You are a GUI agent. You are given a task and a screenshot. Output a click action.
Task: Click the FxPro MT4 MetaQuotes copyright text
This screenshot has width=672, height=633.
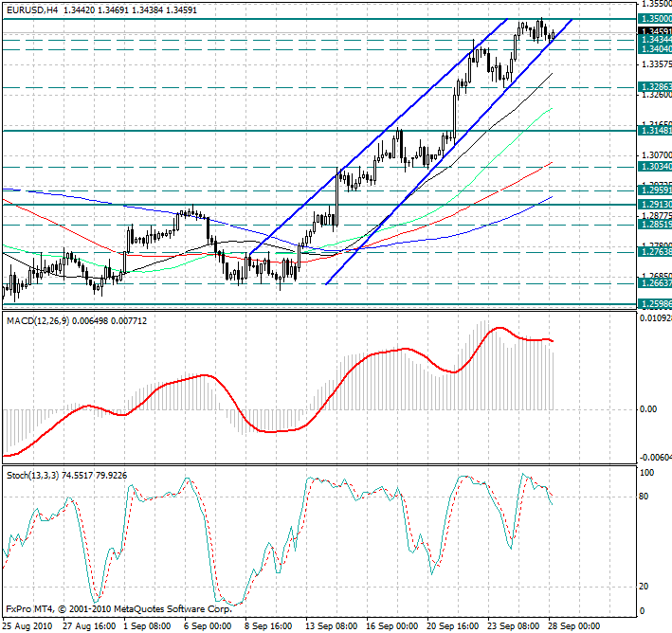118,609
